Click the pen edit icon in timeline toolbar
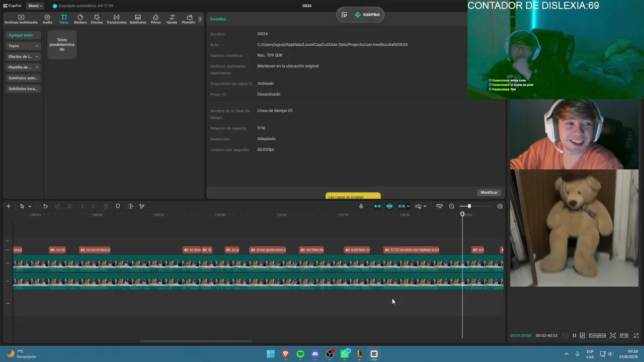The height and width of the screenshot is (362, 644). (142, 206)
